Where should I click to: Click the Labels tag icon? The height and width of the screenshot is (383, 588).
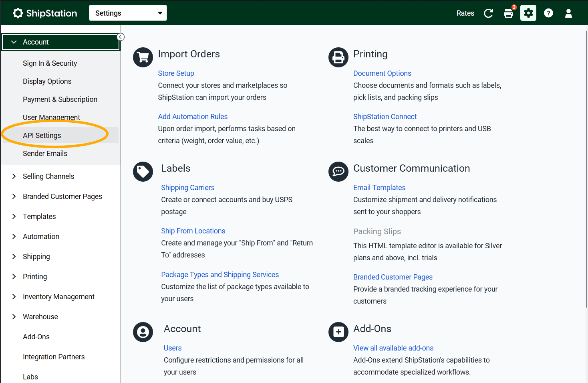(143, 172)
